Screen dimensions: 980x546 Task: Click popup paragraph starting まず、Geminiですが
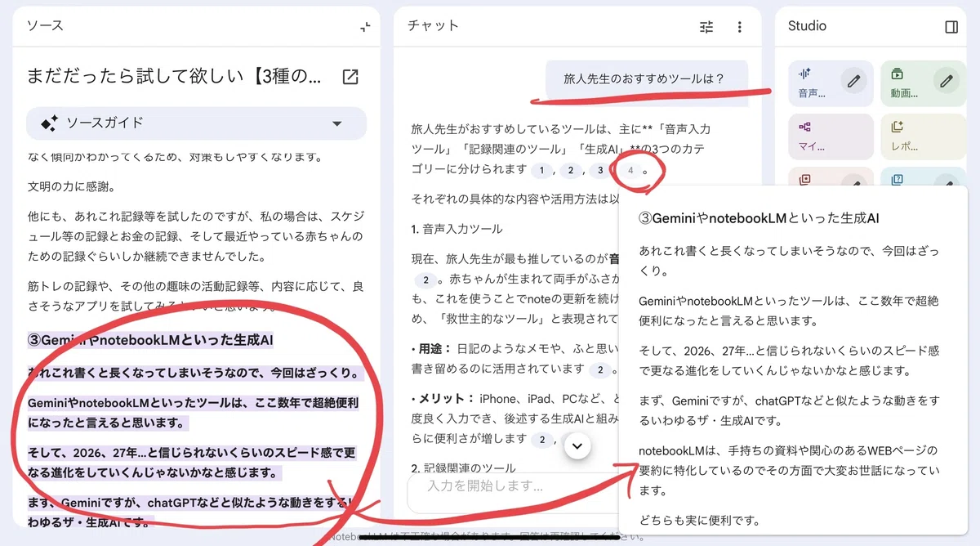[x=789, y=411]
